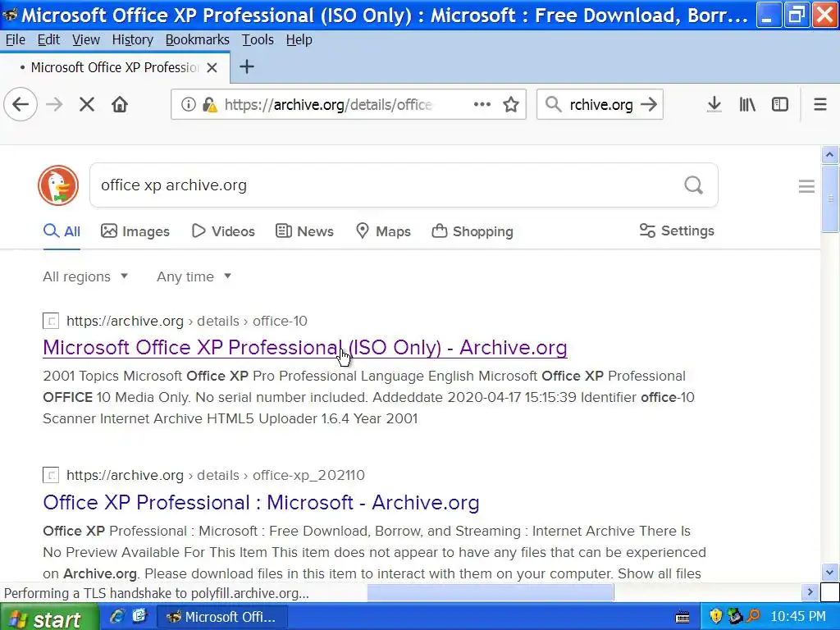Click the Firefox address bar URL

328,104
